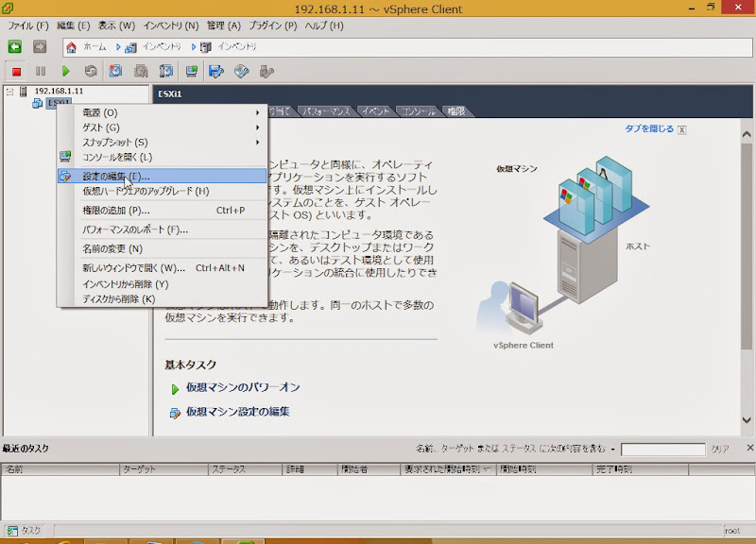756x544 pixels.
Task: Expand the スナップショット (S) submenu
Action: coord(257,143)
